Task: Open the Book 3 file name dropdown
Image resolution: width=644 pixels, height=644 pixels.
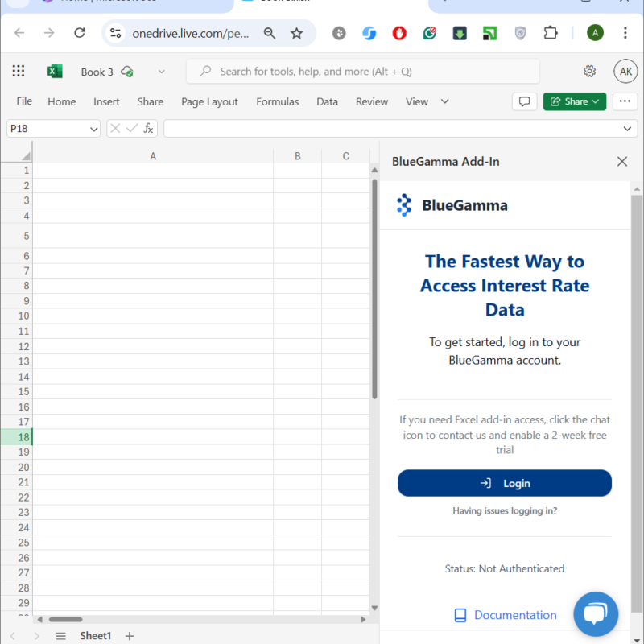Action: [x=161, y=72]
